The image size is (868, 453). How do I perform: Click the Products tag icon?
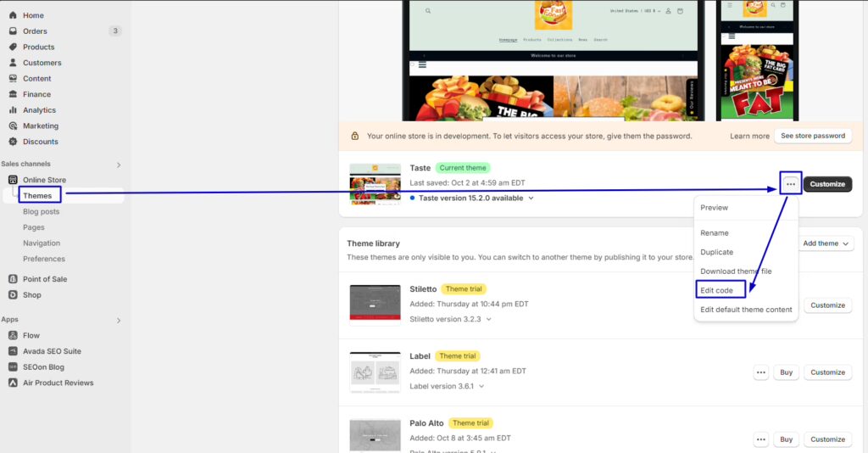pos(13,47)
